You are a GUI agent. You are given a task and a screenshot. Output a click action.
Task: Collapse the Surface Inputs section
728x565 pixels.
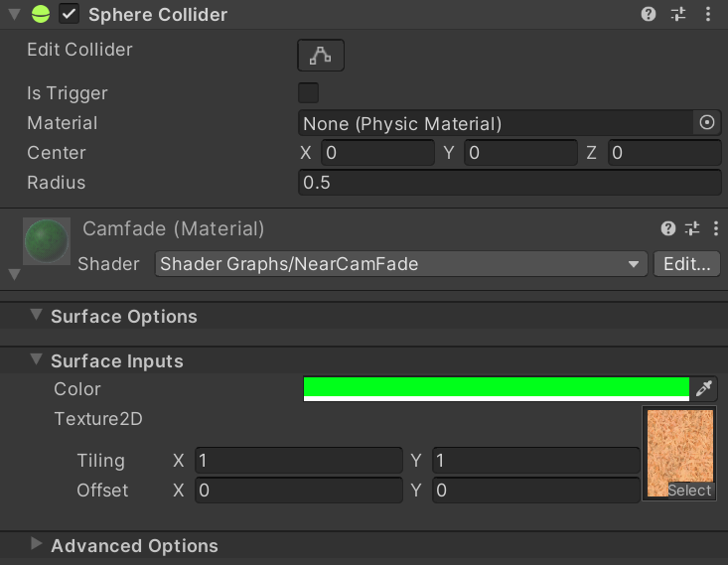(x=36, y=359)
